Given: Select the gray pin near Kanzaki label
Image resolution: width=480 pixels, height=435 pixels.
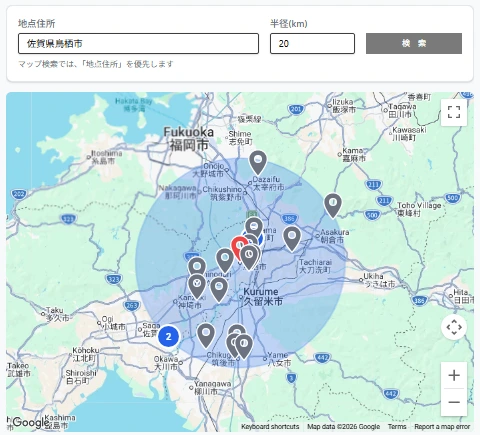Looking at the screenshot, I should tap(197, 286).
